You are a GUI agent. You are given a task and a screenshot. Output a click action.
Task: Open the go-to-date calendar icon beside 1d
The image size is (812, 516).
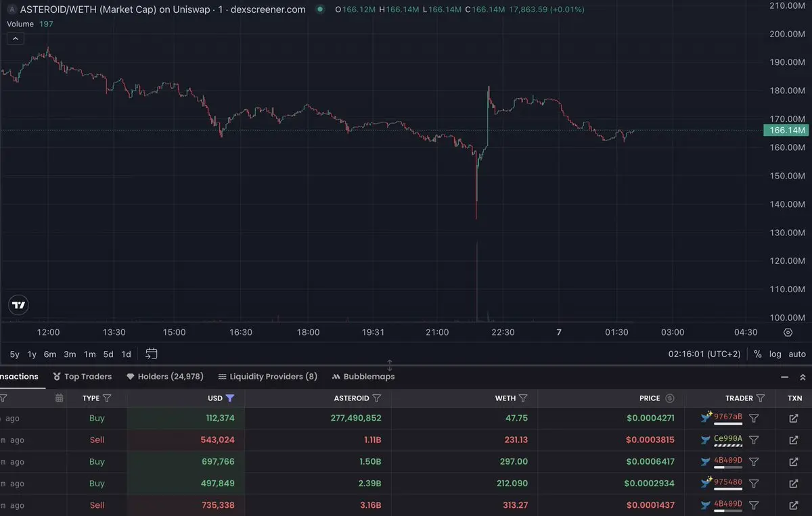[x=152, y=354]
